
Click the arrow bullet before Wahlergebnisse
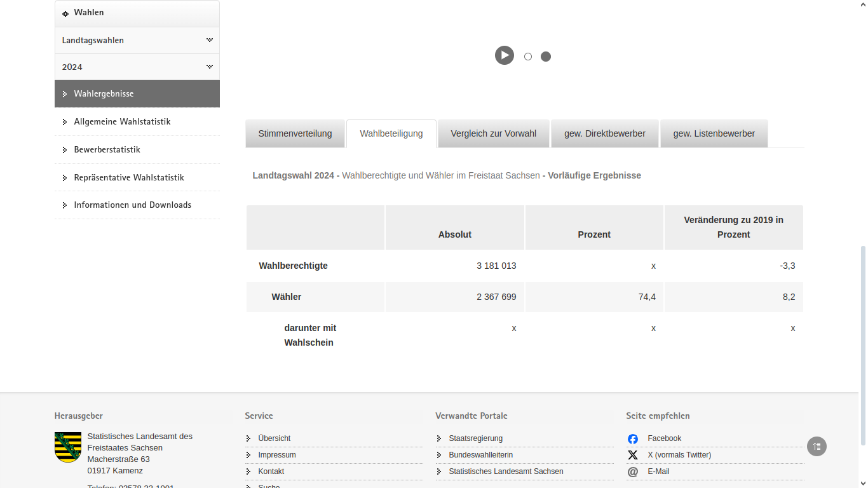click(x=65, y=94)
